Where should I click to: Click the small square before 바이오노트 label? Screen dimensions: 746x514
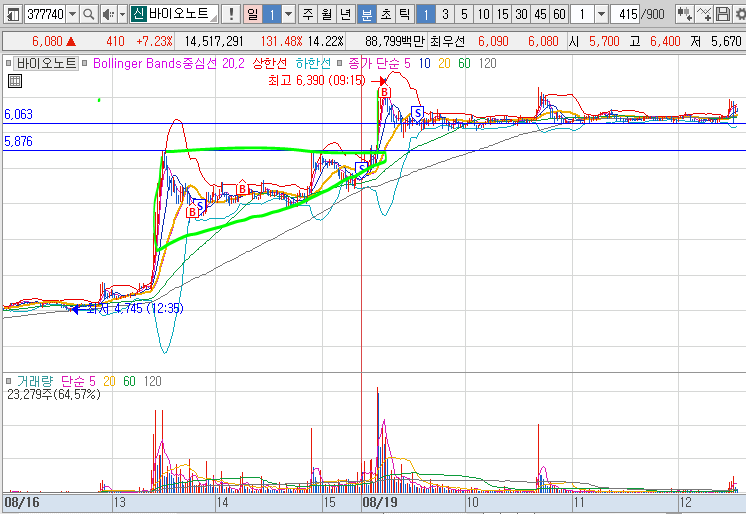pyautogui.click(x=9, y=63)
